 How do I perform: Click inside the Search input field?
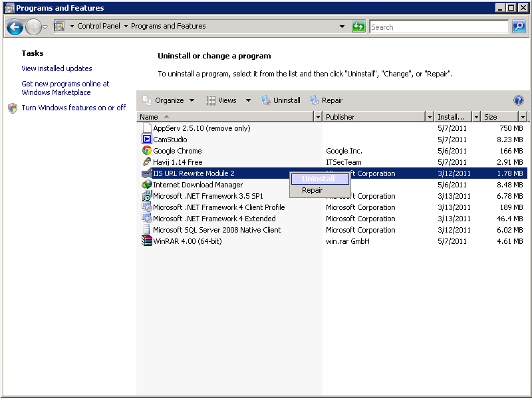[438, 27]
